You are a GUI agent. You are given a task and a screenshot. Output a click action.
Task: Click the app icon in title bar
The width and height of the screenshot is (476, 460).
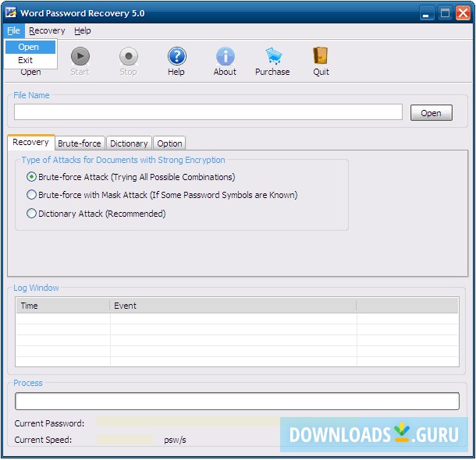11,12
